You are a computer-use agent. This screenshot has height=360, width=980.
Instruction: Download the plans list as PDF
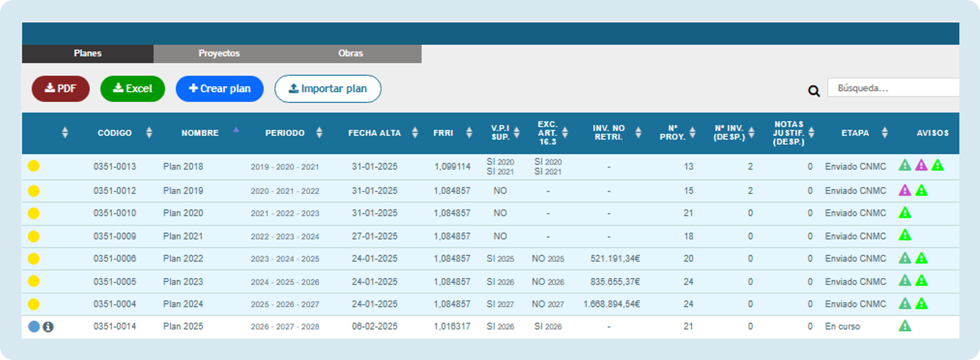click(60, 89)
